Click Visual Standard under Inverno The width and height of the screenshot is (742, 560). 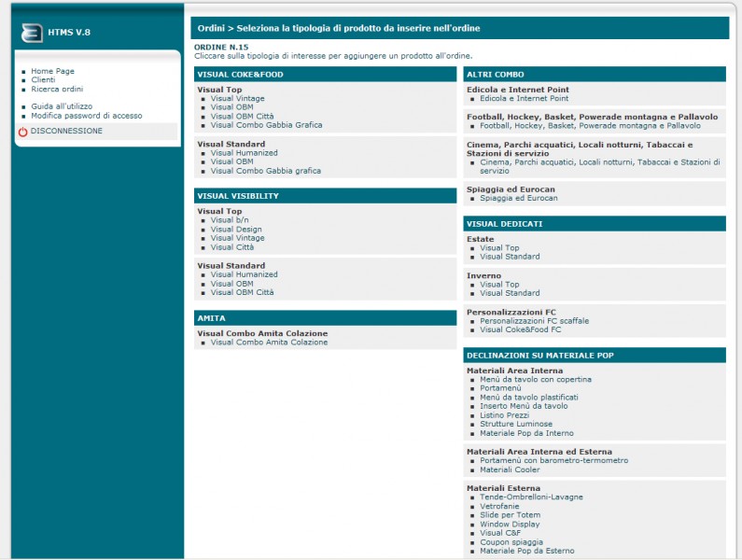[510, 293]
